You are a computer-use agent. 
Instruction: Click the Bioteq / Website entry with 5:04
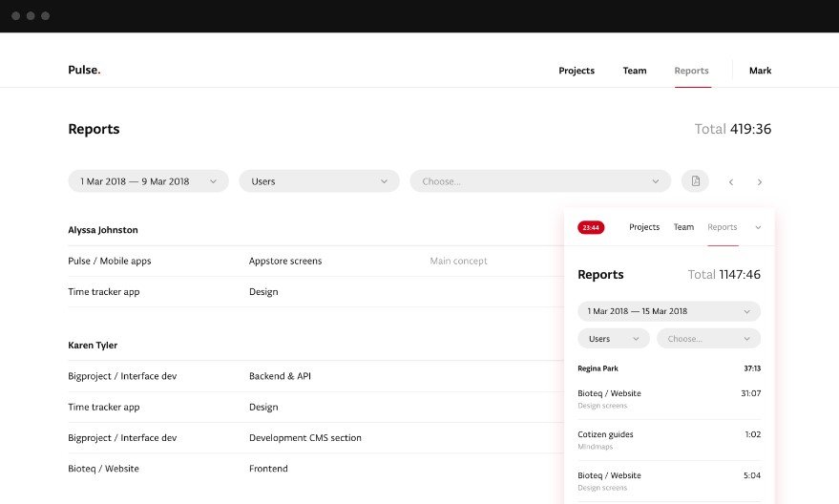point(669,481)
